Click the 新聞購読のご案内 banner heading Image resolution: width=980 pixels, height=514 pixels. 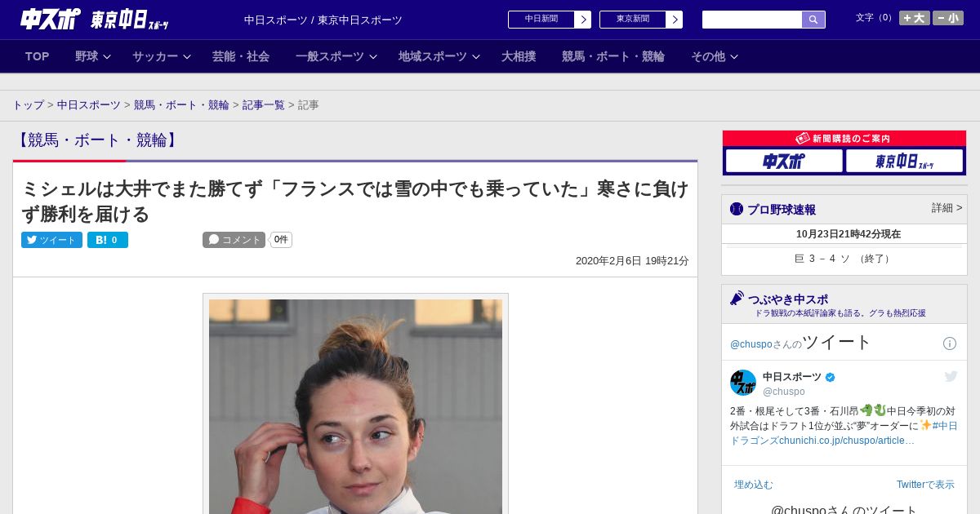pyautogui.click(x=844, y=139)
